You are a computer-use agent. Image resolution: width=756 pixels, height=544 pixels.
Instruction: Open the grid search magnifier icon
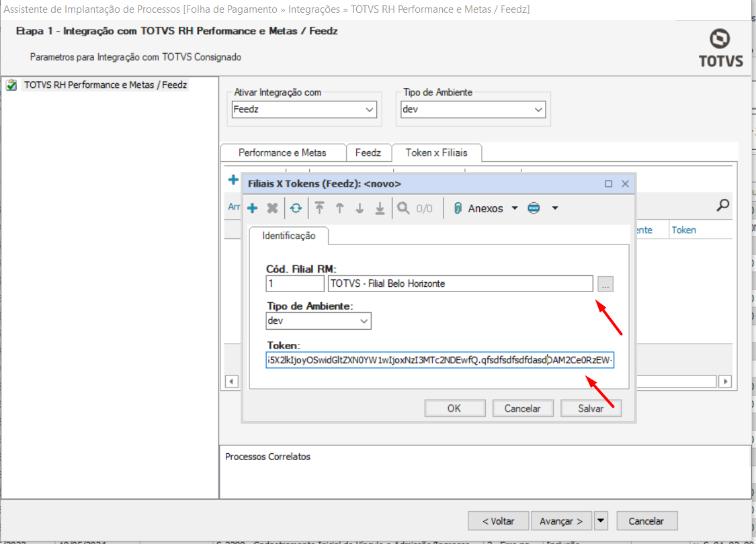(722, 206)
